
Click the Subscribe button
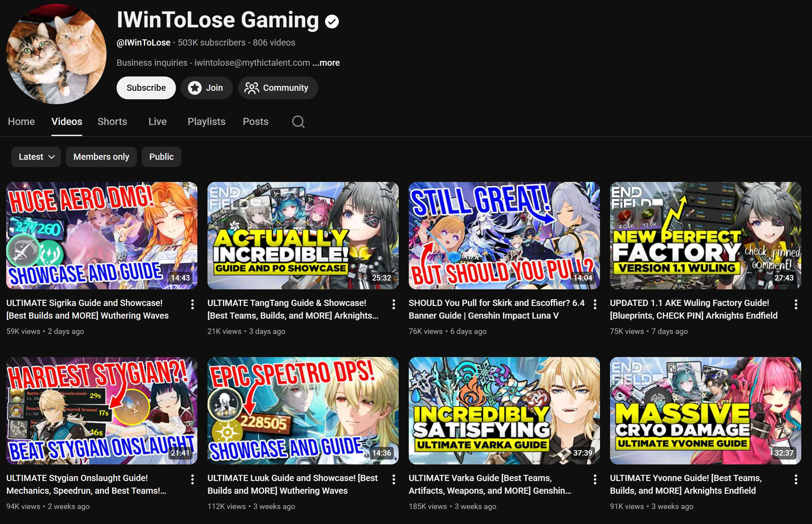[146, 88]
